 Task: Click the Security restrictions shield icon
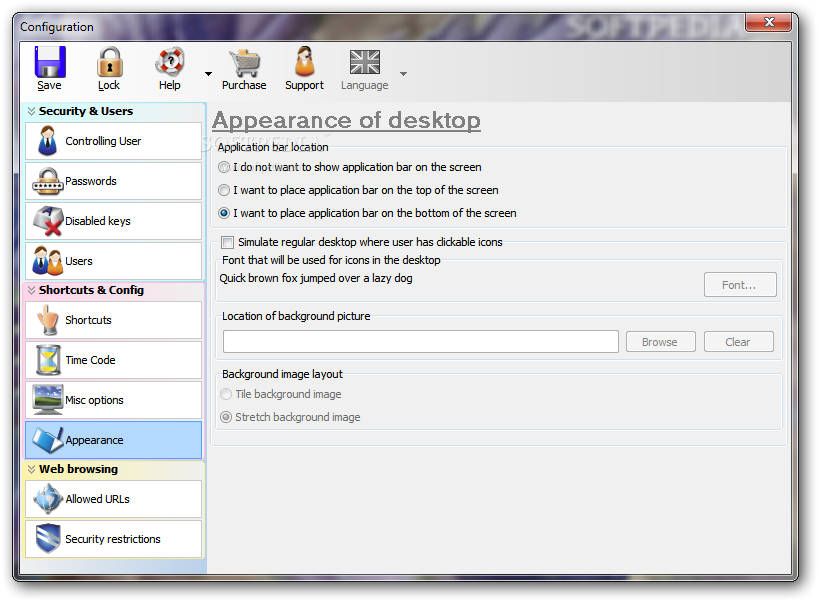[48, 539]
